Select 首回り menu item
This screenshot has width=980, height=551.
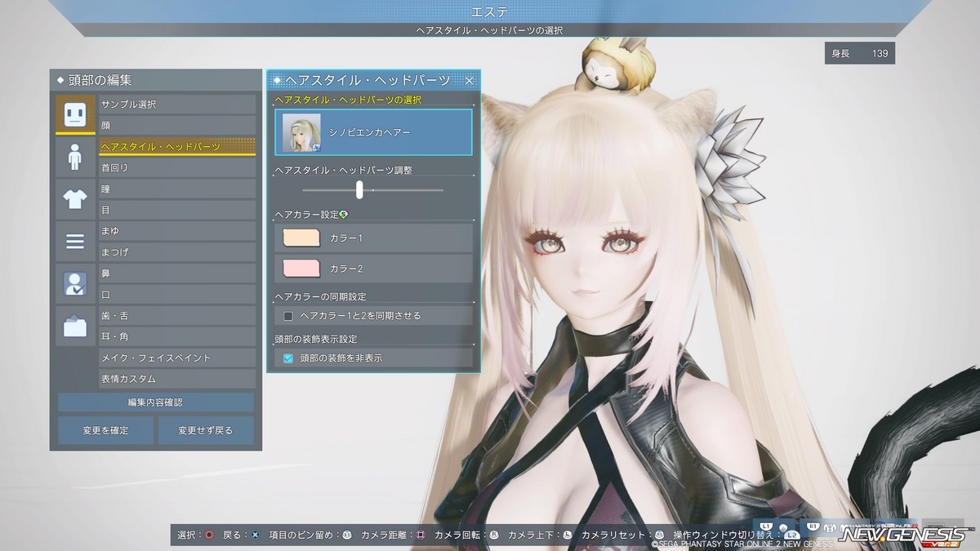pos(177,167)
